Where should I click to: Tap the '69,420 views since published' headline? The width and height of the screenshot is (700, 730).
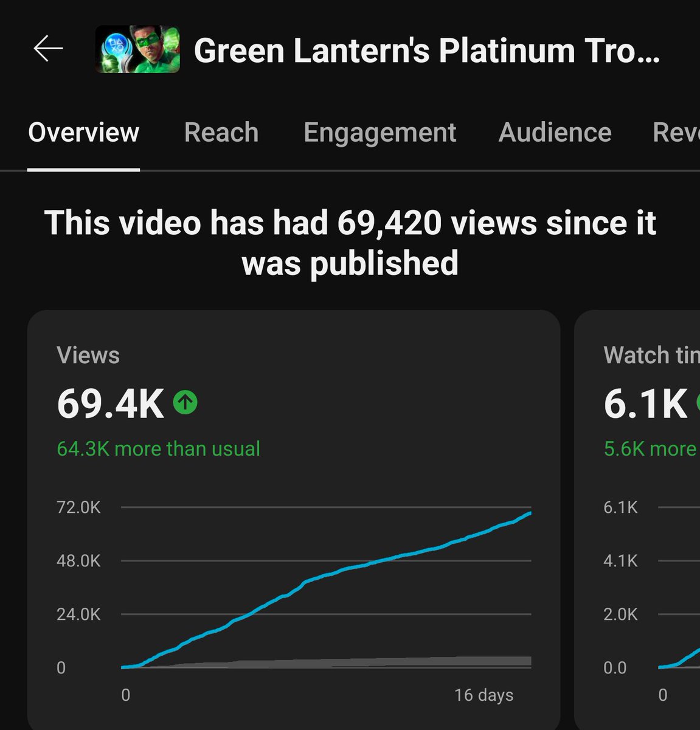(350, 243)
